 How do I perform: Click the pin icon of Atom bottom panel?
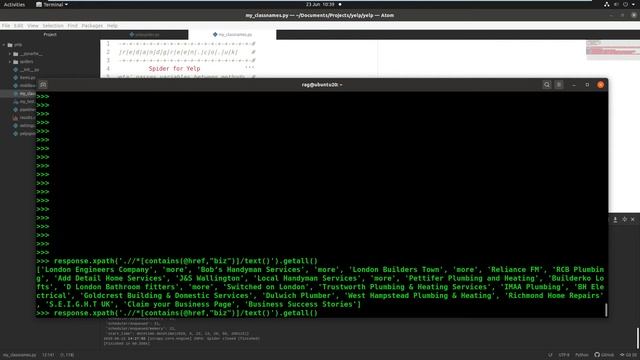click(x=615, y=220)
